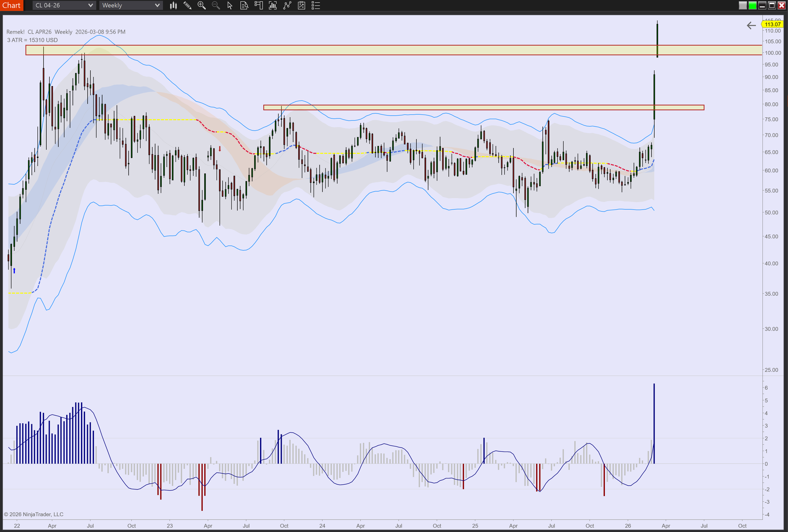The width and height of the screenshot is (788, 532).
Task: Click the Zoom Out magnifier icon
Action: tap(216, 5)
